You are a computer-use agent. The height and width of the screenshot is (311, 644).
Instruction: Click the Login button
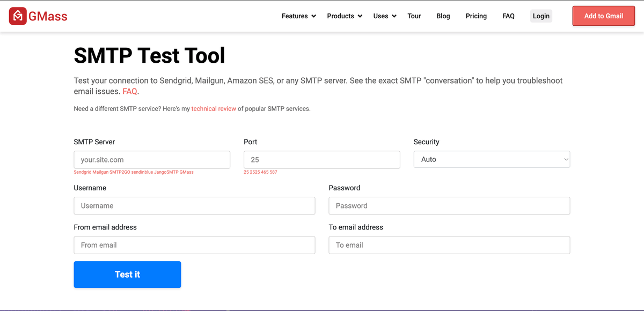(541, 16)
